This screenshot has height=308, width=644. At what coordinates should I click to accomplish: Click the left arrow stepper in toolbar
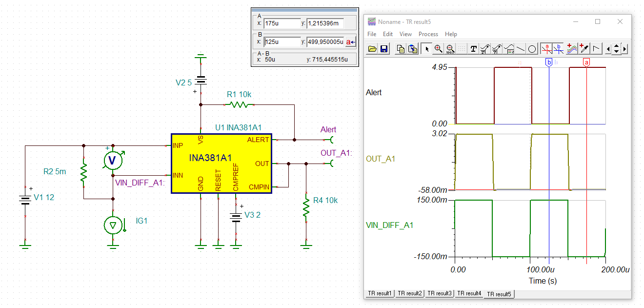pos(608,49)
